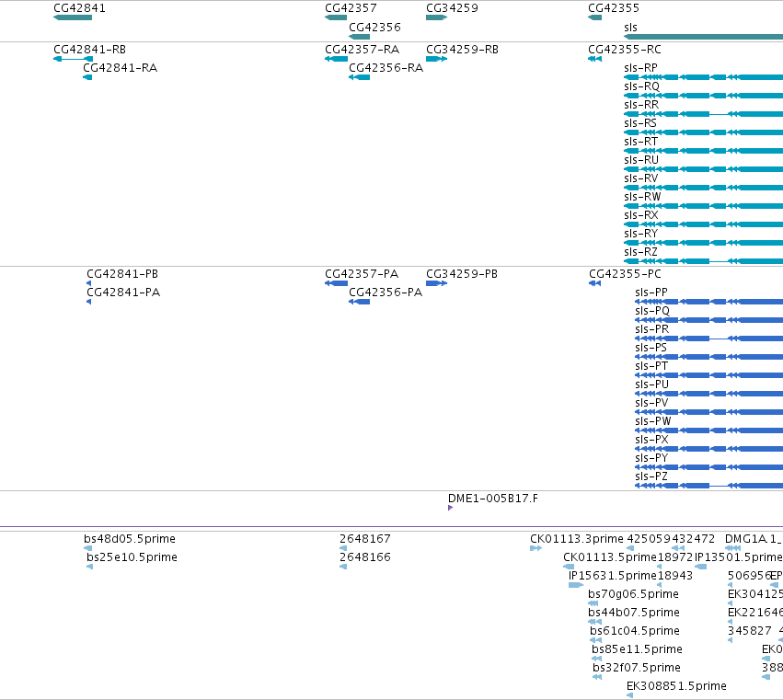Image resolution: width=783 pixels, height=700 pixels.
Task: Click the 345827 feature label
Action: (x=750, y=631)
